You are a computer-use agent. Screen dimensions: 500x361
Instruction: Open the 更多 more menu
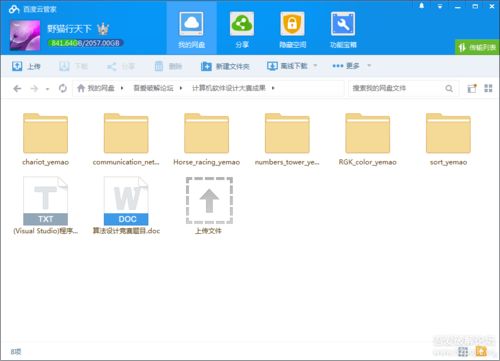346,66
